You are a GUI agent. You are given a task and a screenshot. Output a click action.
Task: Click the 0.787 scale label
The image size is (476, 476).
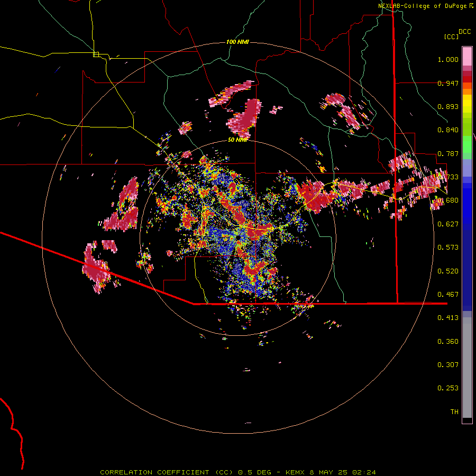(x=448, y=153)
